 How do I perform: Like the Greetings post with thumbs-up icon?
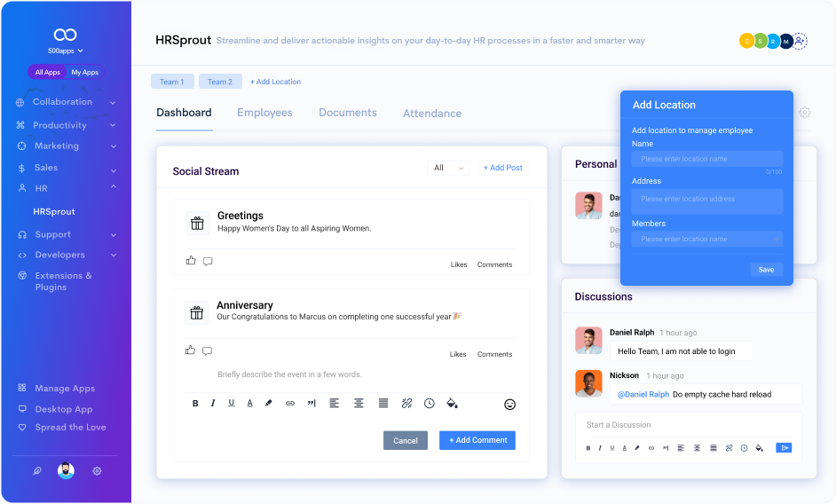click(191, 261)
